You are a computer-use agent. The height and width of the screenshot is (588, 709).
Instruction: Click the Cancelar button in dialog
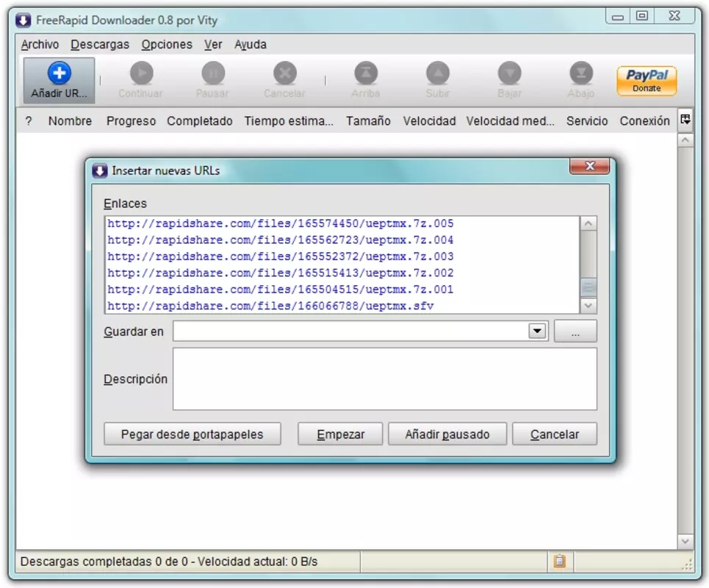[x=555, y=434]
